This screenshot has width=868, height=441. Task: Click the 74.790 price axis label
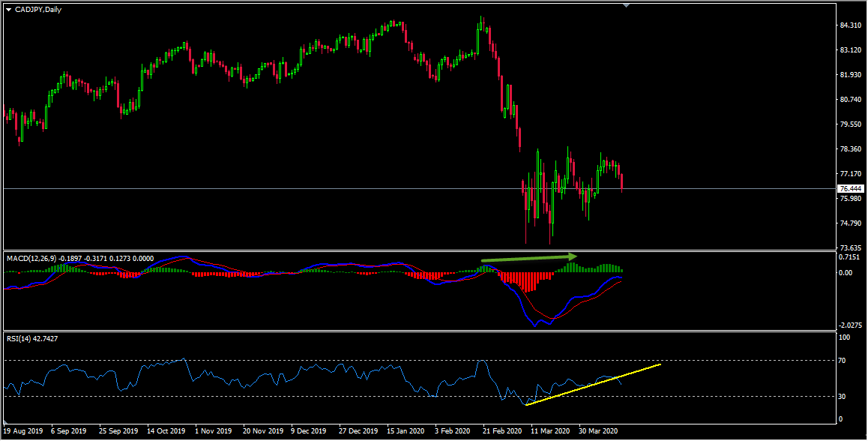click(x=850, y=223)
